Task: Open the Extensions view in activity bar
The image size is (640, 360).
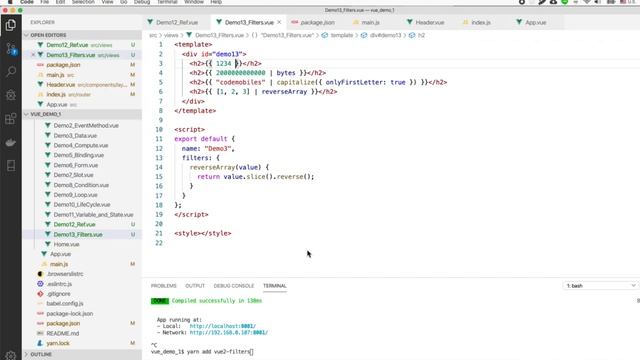Action: click(x=11, y=119)
